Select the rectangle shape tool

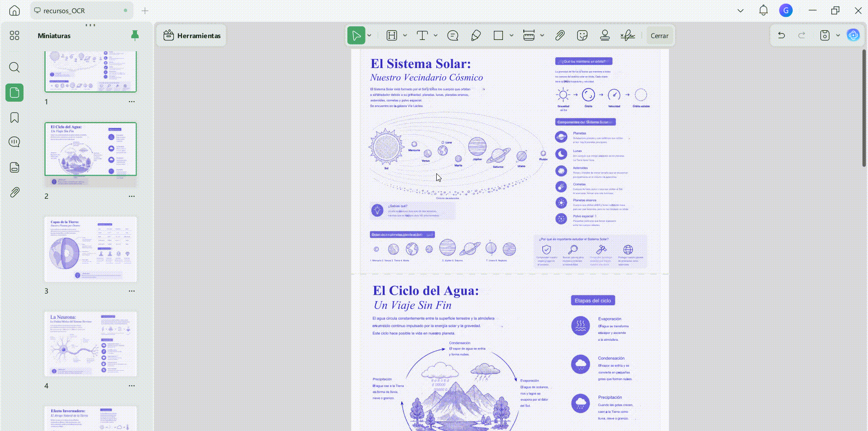[498, 35]
